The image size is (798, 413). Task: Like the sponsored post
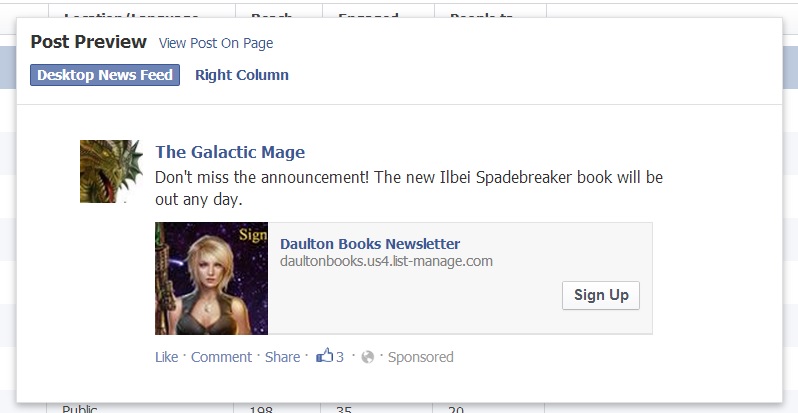(x=166, y=357)
